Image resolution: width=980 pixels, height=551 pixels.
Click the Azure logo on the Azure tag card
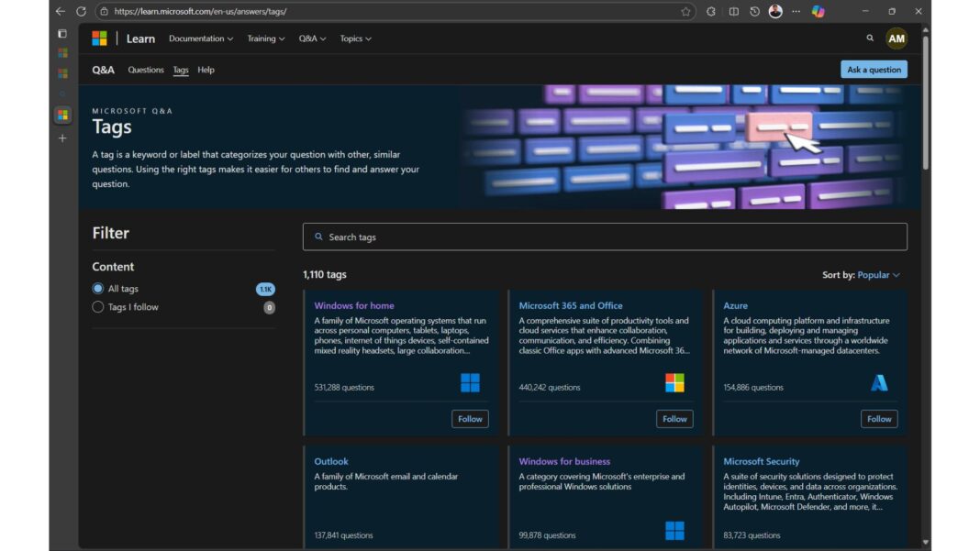[879, 382]
